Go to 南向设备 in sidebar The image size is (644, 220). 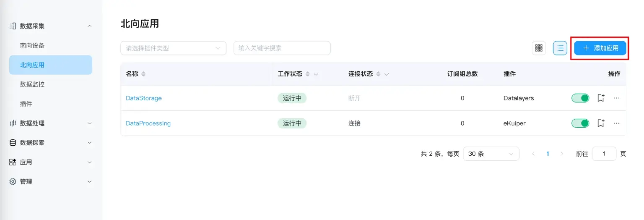(32, 45)
